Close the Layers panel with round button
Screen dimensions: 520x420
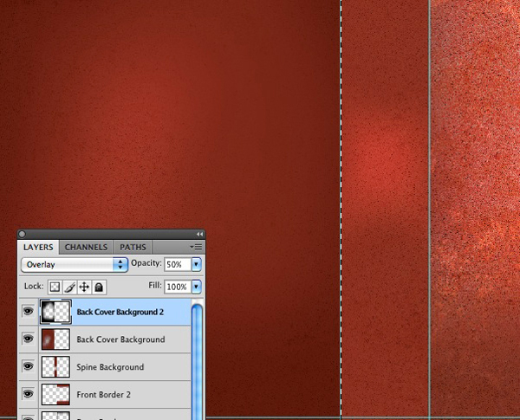pos(23,234)
